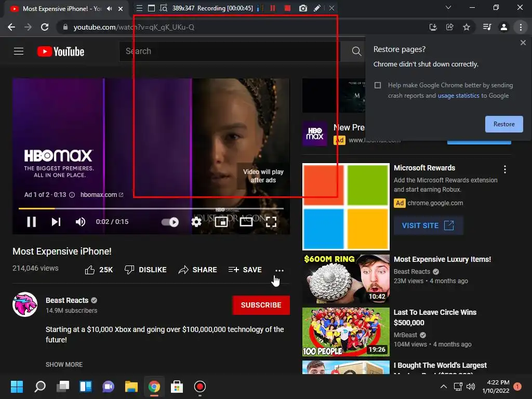This screenshot has height=399, width=532.
Task: Switch to theater mode
Action: click(x=246, y=222)
